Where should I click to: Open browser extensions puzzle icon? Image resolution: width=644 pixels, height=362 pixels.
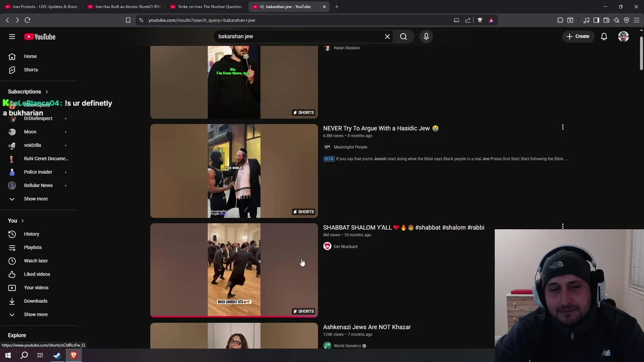point(560,20)
